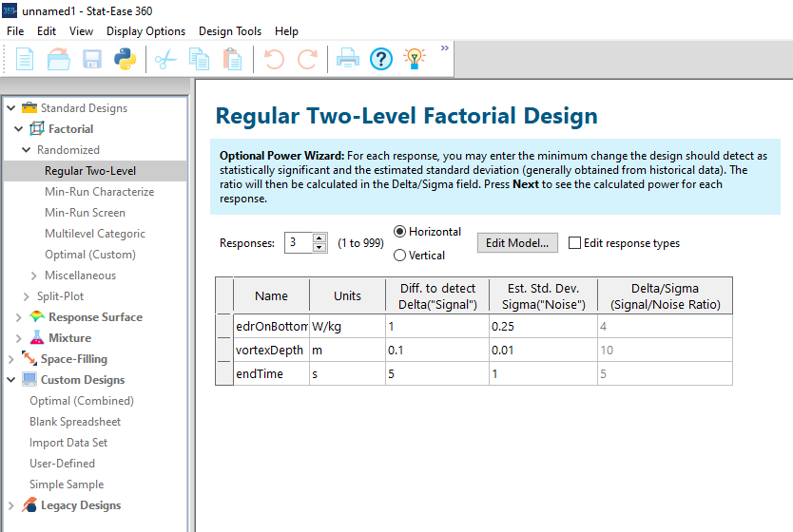Cut with the scissors icon
793x532 pixels.
pos(165,59)
